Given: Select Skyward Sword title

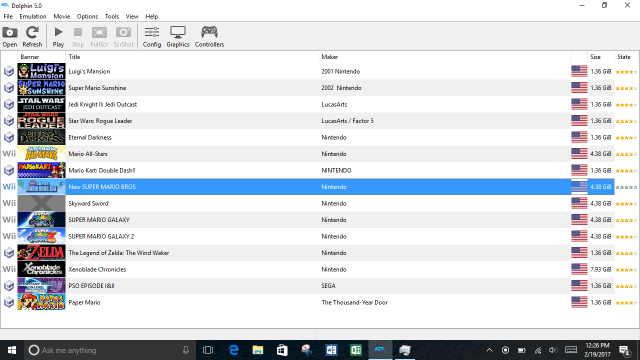Looking at the screenshot, I should click(x=88, y=203).
